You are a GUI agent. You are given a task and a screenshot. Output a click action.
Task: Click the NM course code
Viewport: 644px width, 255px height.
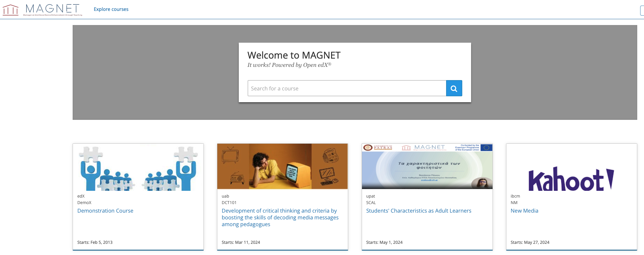pyautogui.click(x=514, y=203)
